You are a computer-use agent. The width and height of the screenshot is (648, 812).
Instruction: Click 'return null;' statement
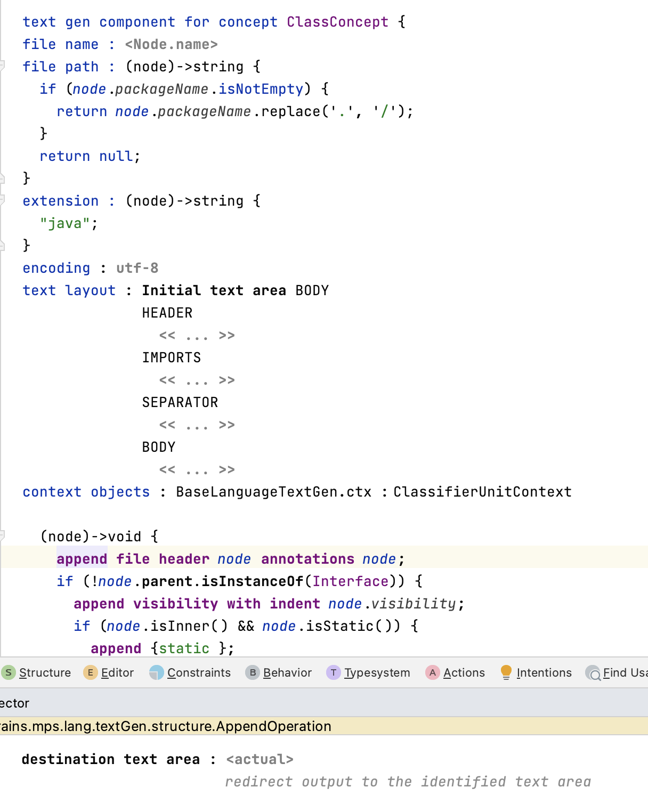[90, 156]
